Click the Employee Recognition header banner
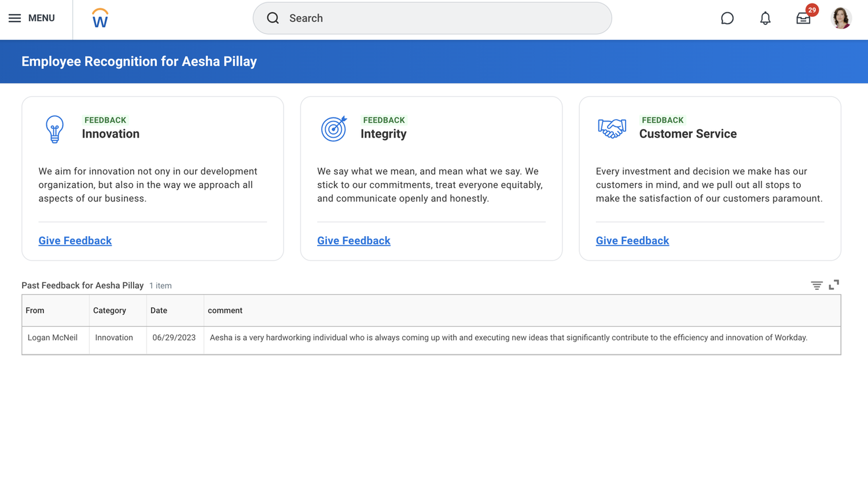The width and height of the screenshot is (868, 489). 139,61
